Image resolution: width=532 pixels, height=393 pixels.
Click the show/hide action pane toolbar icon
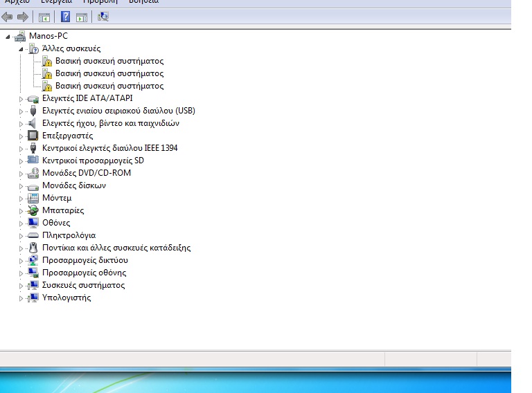click(82, 17)
